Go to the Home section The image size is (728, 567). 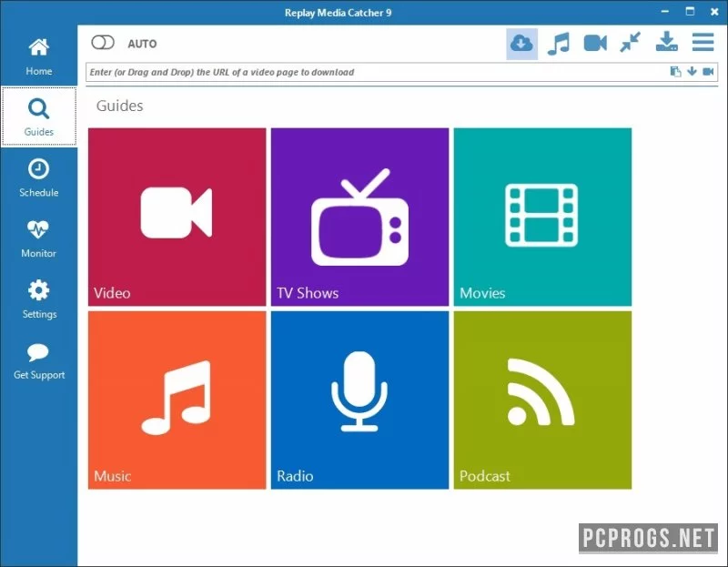tap(38, 56)
